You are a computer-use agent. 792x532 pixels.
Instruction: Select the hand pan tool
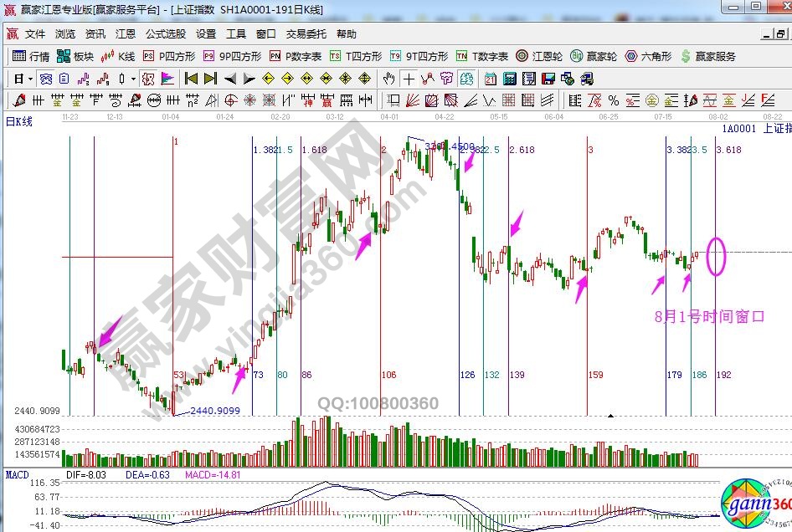pyautogui.click(x=388, y=79)
